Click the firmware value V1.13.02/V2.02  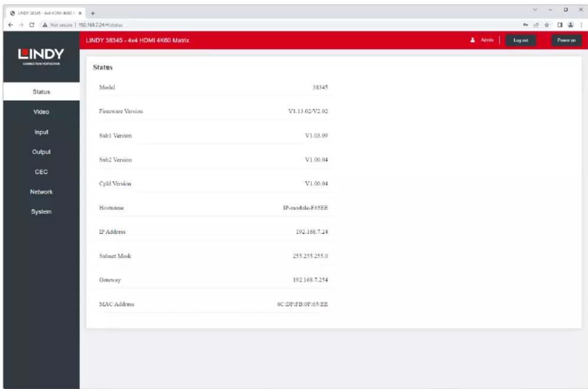308,111
